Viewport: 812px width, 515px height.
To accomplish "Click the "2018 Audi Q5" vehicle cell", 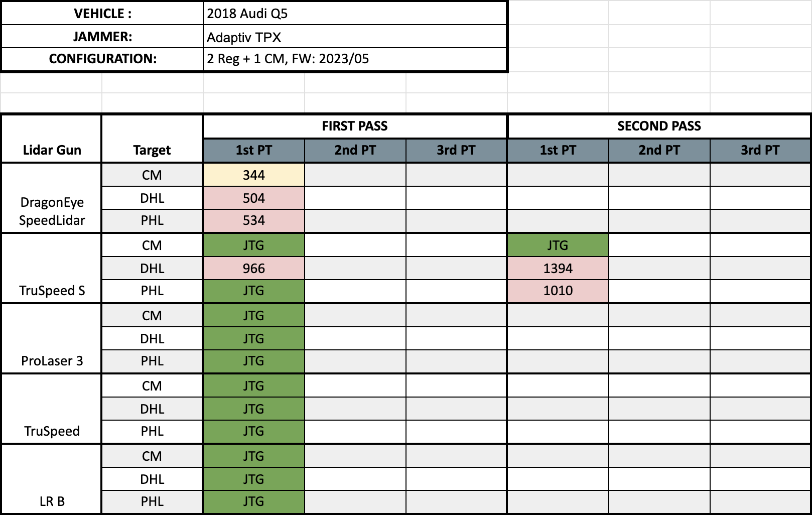I will [354, 14].
